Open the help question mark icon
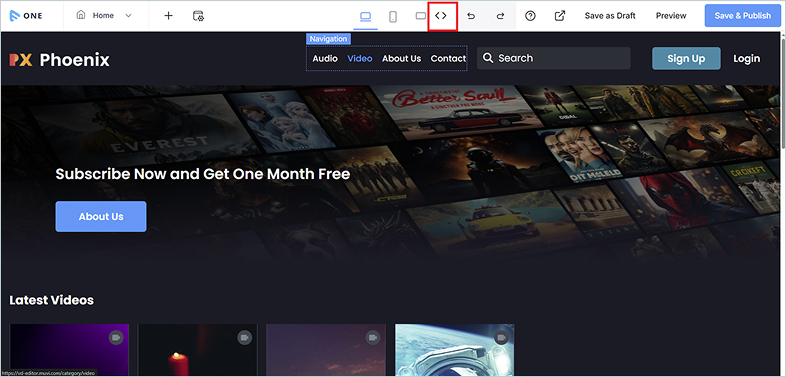Viewport: 786px width, 377px height. [x=530, y=16]
